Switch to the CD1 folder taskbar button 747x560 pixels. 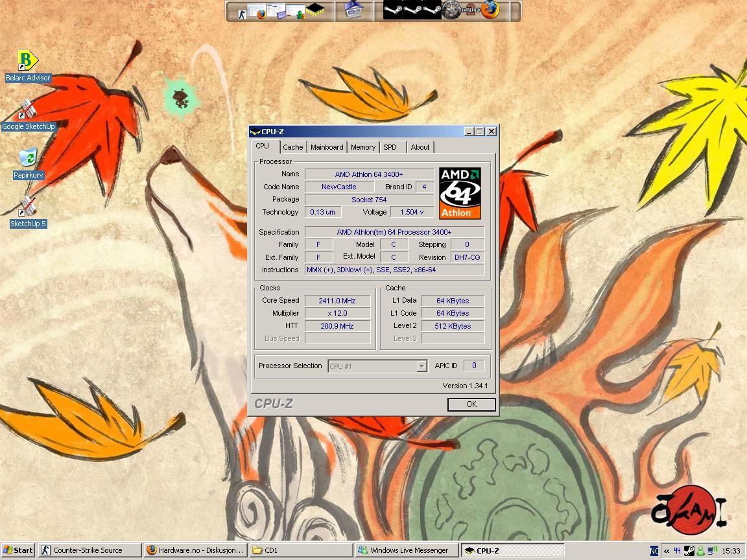coord(301,550)
